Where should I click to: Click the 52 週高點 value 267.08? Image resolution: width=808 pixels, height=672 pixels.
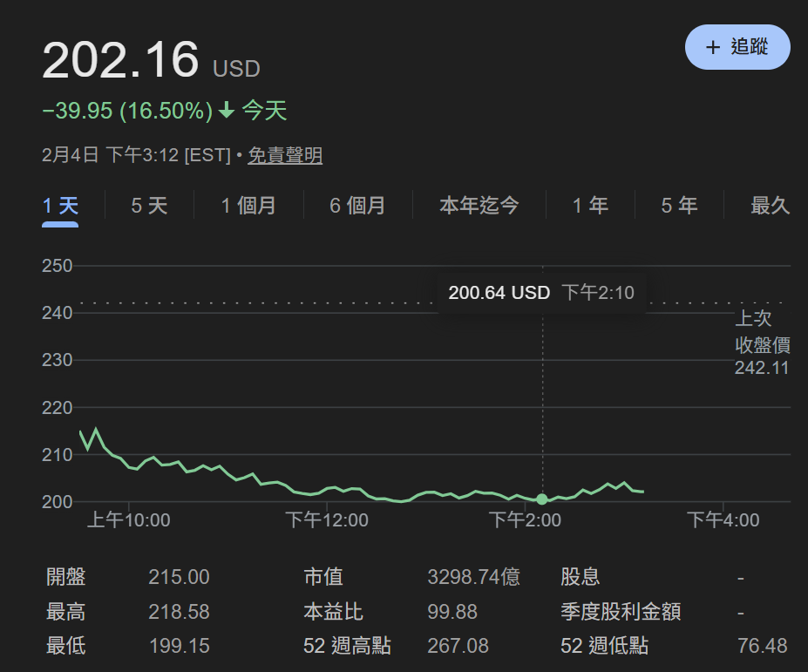(x=458, y=646)
